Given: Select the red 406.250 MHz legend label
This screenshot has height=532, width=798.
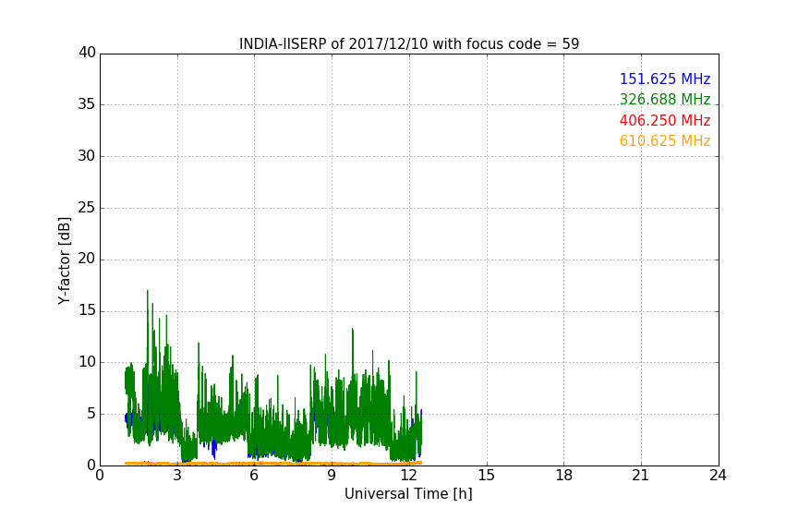Looking at the screenshot, I should pyautogui.click(x=665, y=120).
